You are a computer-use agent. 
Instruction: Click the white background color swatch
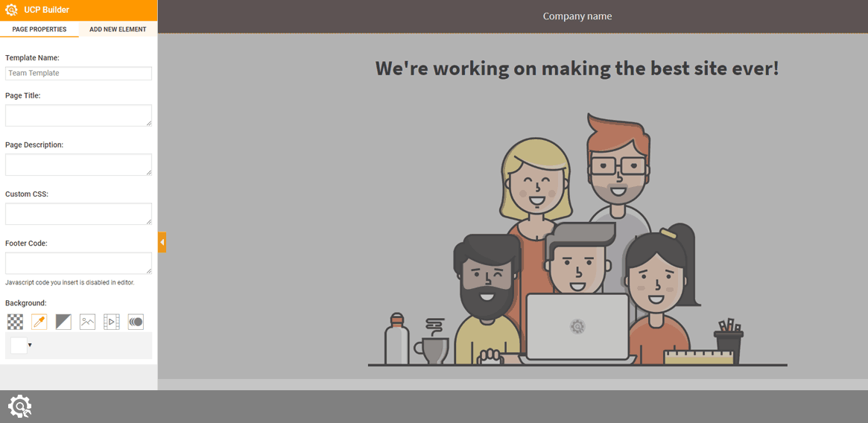pyautogui.click(x=19, y=346)
